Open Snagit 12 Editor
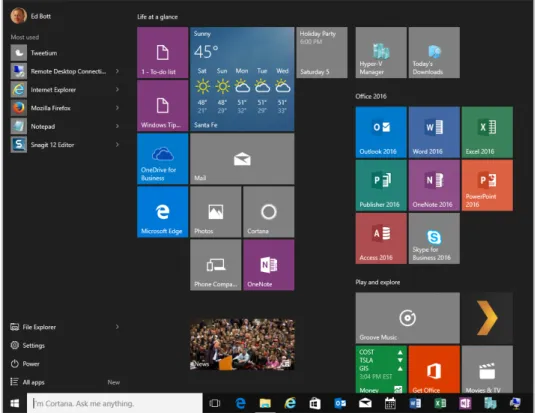The image size is (537, 413). 65,145
